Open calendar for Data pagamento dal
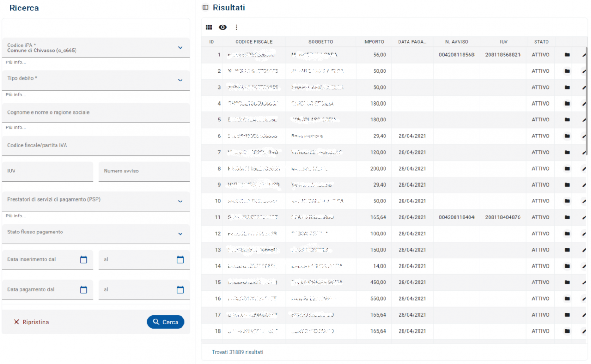591x364 pixels. pos(84,290)
